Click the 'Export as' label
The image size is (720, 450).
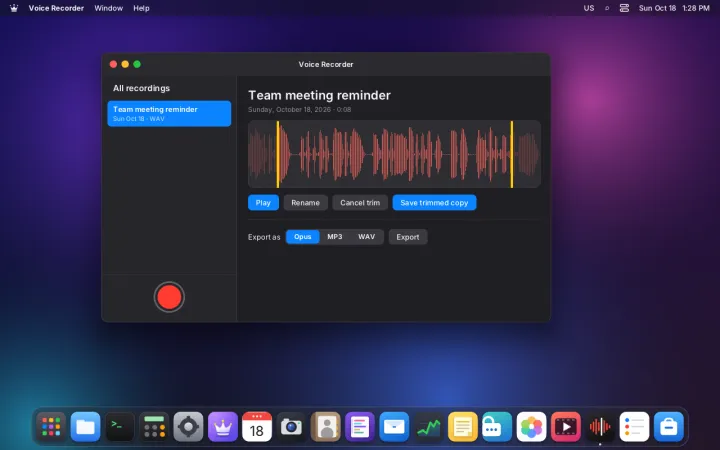[x=264, y=237]
